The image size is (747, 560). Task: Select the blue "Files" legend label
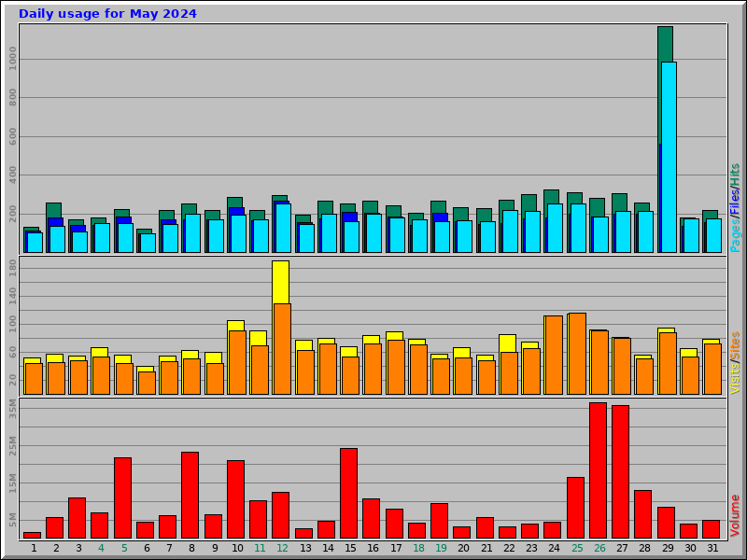coord(735,202)
